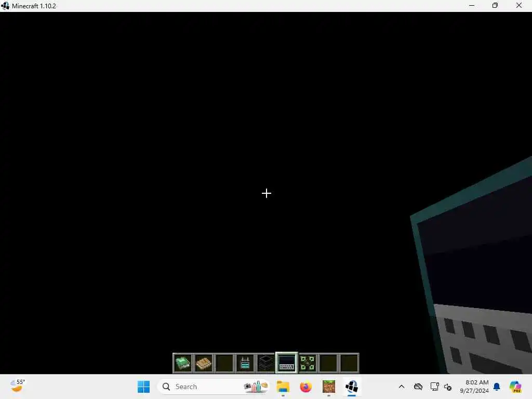The width and height of the screenshot is (532, 399).
Task: Open the Windows Start menu
Action: pyautogui.click(x=143, y=387)
